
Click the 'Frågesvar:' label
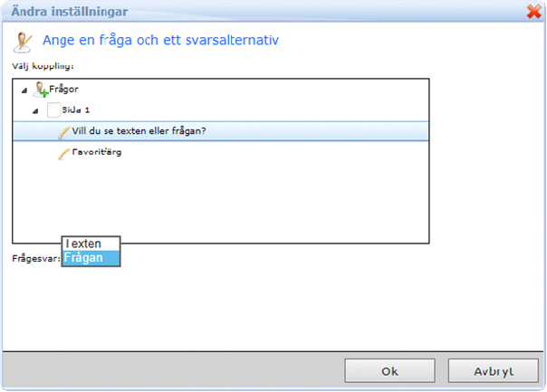pos(36,258)
